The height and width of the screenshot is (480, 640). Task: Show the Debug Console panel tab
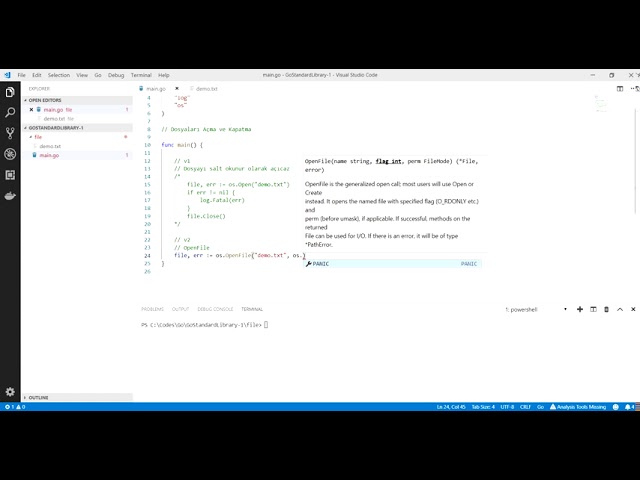[x=215, y=309]
